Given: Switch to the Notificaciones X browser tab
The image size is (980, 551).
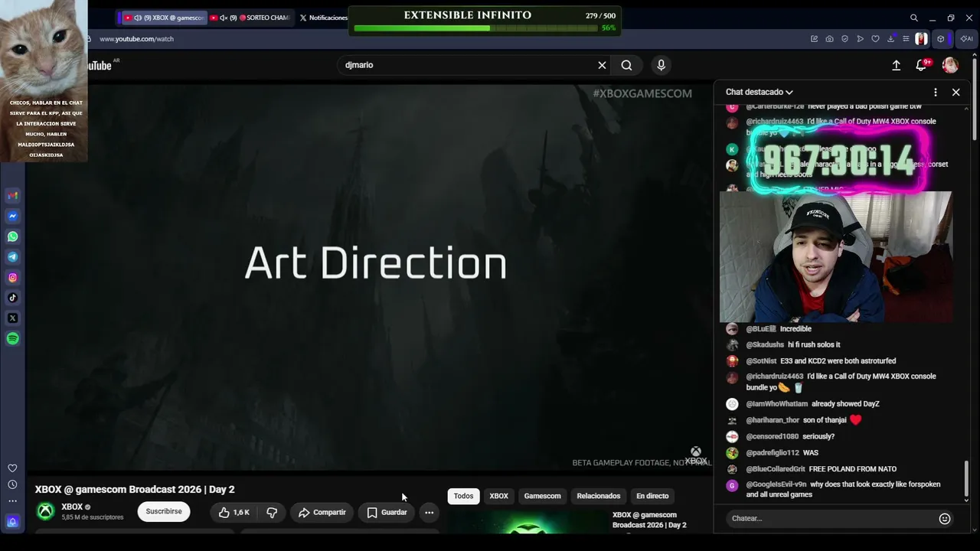Looking at the screenshot, I should click(324, 18).
